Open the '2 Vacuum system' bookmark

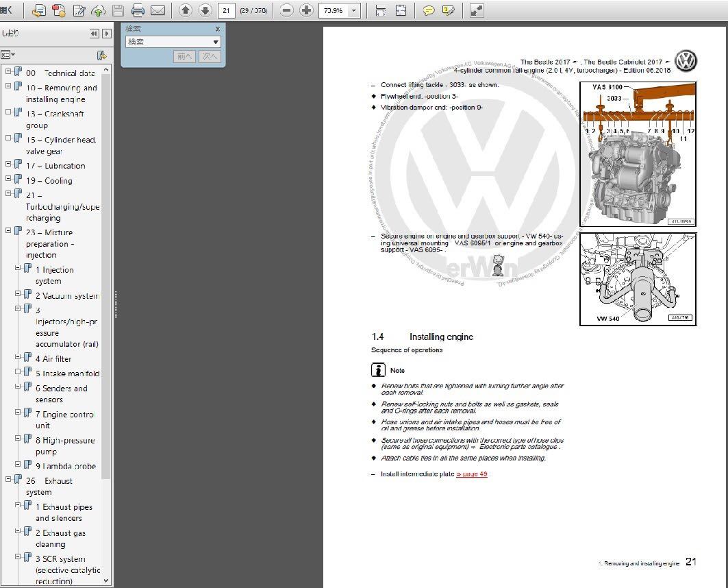[x=67, y=296]
